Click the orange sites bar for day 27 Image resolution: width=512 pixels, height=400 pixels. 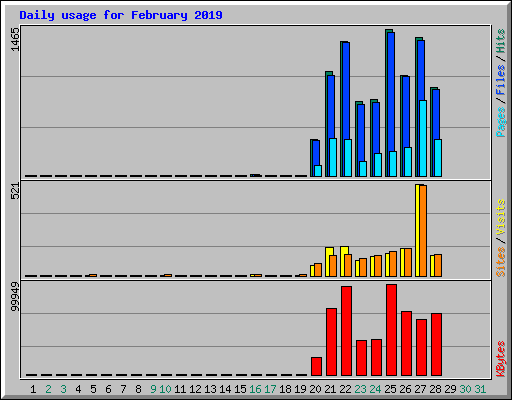(423, 231)
